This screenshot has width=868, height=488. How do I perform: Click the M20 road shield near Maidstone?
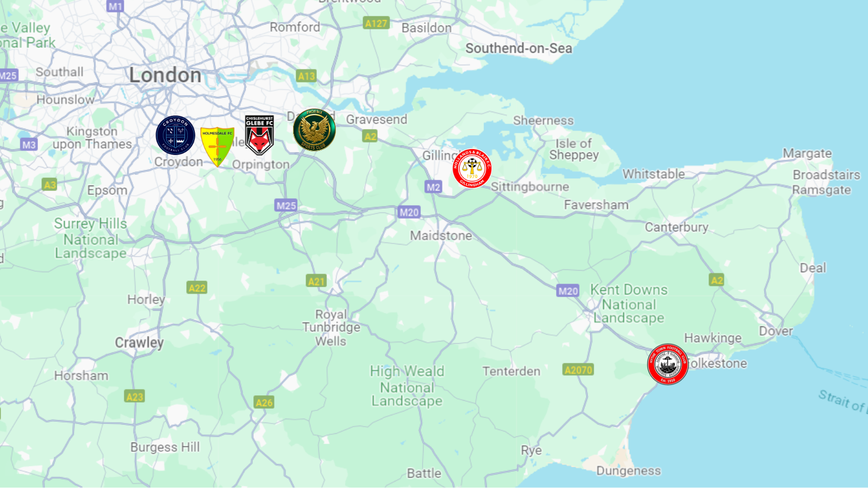[409, 213]
